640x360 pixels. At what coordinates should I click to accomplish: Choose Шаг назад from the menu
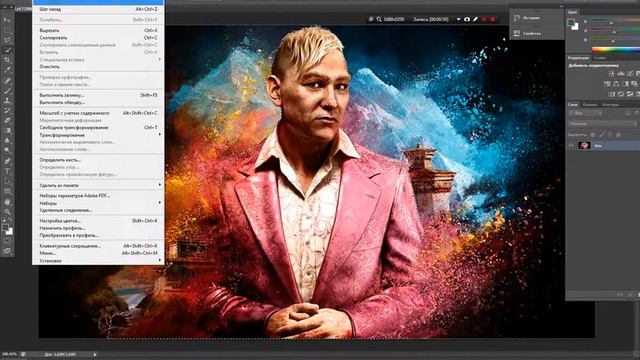(x=98, y=9)
